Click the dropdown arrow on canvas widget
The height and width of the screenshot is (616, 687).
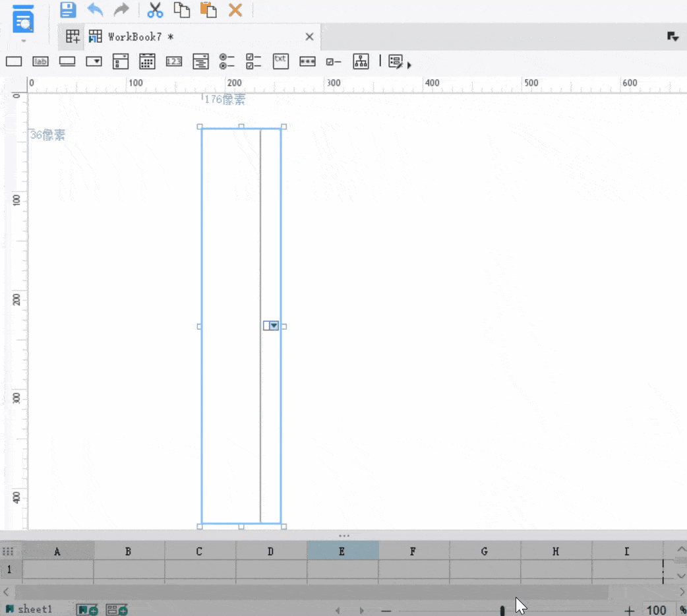click(x=274, y=326)
